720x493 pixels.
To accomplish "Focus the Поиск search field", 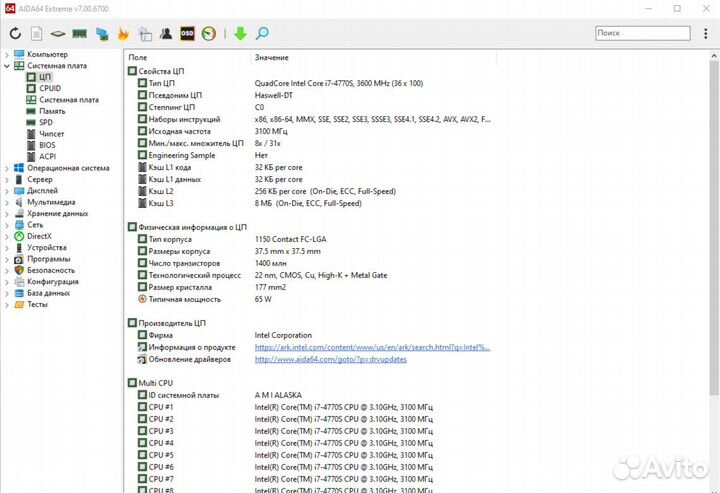I will [643, 33].
